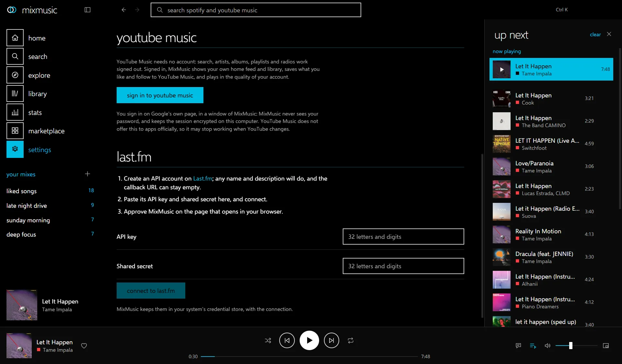The height and width of the screenshot is (364, 622).
Task: Open the Last.fm link
Action: tap(202, 178)
